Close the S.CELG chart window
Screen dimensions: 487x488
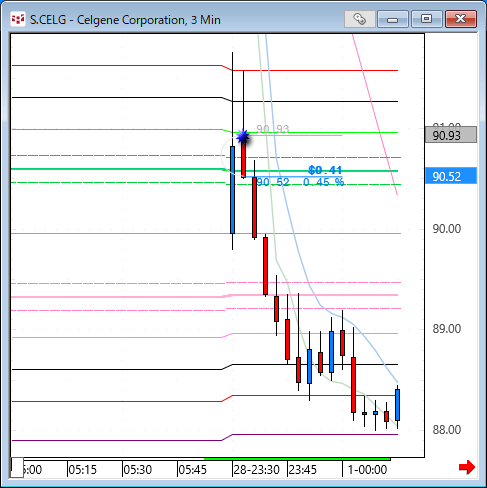point(461,19)
